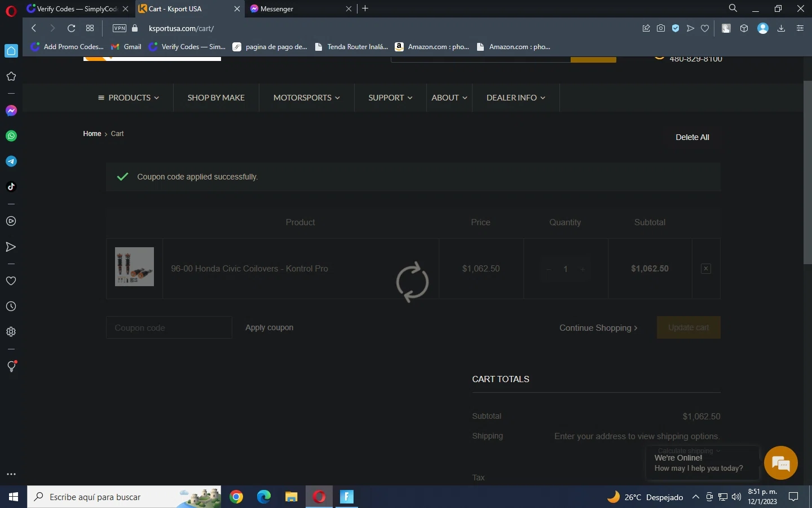Viewport: 812px width, 508px height.
Task: Expand the SUPPORT dropdown
Action: tap(390, 98)
